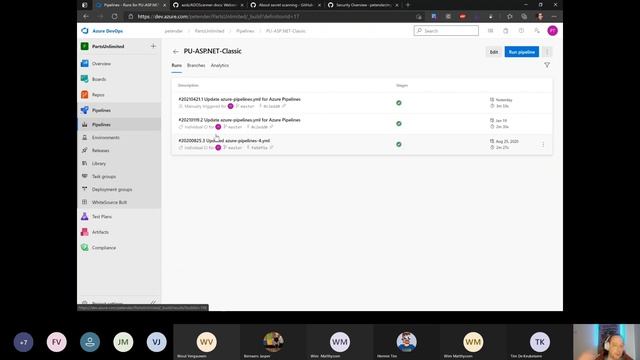640x360 pixels.
Task: Open the help icon in header
Action: (521, 31)
